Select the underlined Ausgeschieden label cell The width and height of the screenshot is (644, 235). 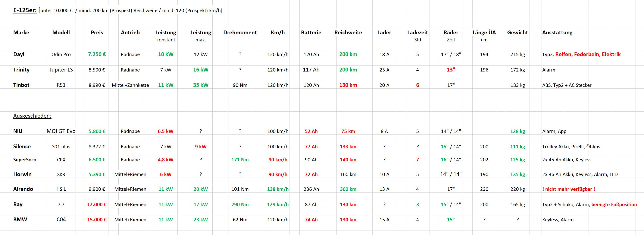tap(32, 116)
